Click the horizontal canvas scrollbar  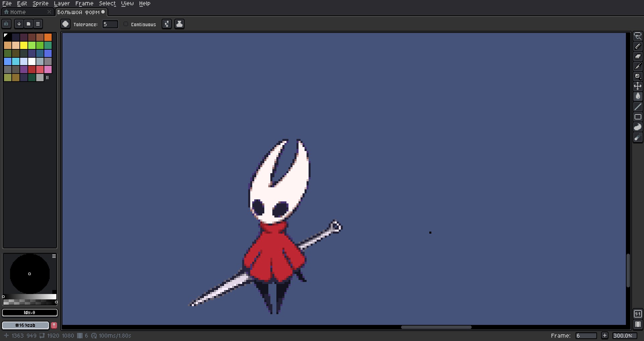point(436,327)
